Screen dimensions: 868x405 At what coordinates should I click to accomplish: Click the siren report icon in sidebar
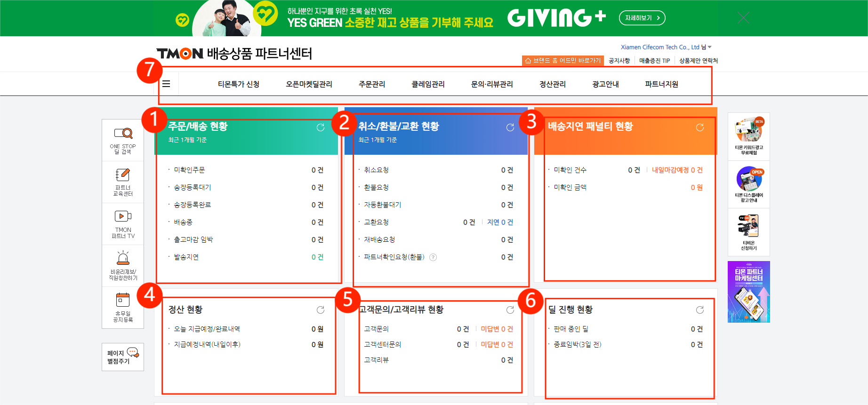[x=123, y=258]
